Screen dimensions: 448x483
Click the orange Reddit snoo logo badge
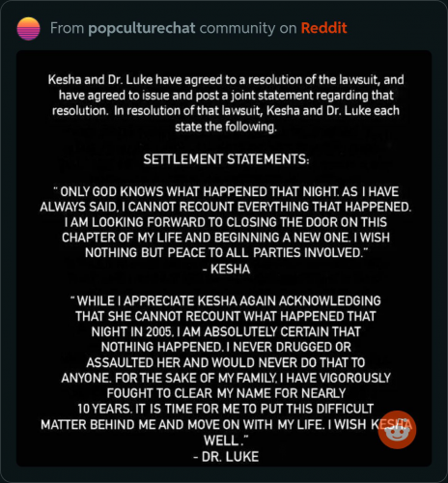coord(397,430)
